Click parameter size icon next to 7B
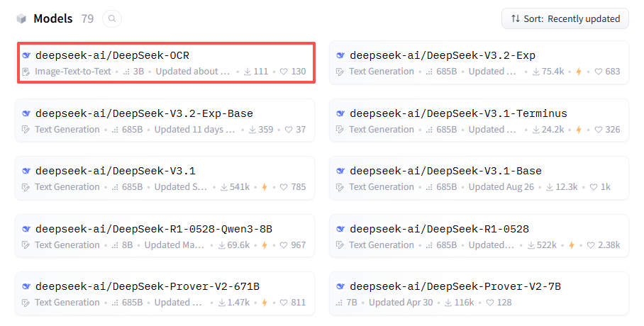644x326 pixels. (339, 303)
